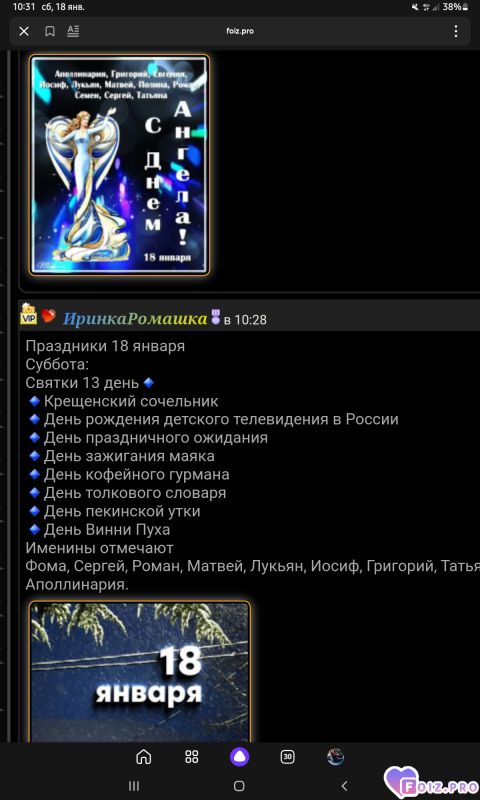Open the services grid icon
This screenshot has width=480, height=800.
coord(192,757)
